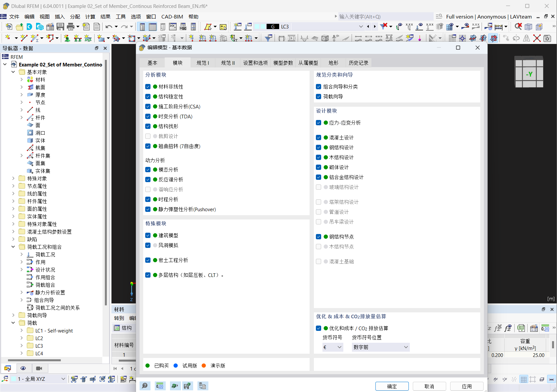Uncheck the 材料非线性 add-on checkbox
Screen dimensions: 557x392
148,87
